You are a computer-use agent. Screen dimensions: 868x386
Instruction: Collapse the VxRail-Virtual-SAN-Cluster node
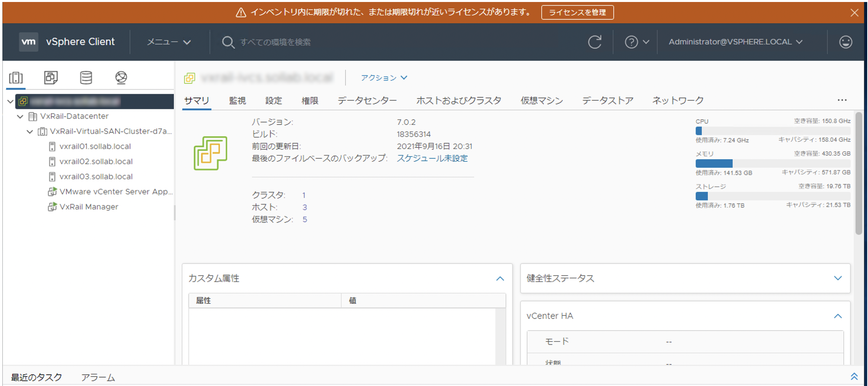[x=30, y=132]
